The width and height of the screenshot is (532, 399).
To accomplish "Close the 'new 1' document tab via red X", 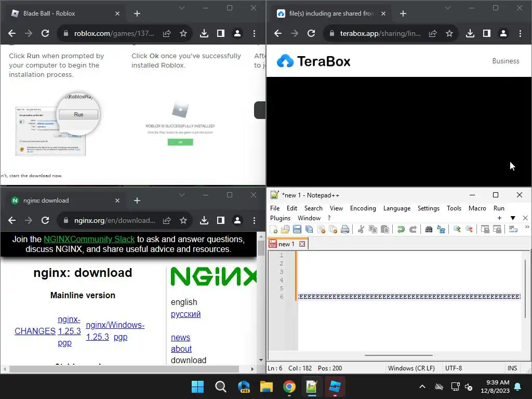I will click(302, 244).
